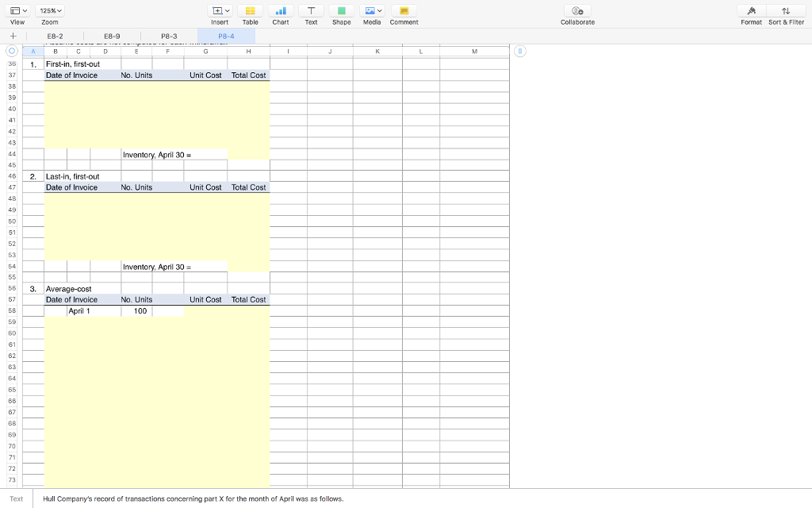Viewport: 812px width, 508px height.
Task: Open the Media browser
Action: click(x=369, y=10)
